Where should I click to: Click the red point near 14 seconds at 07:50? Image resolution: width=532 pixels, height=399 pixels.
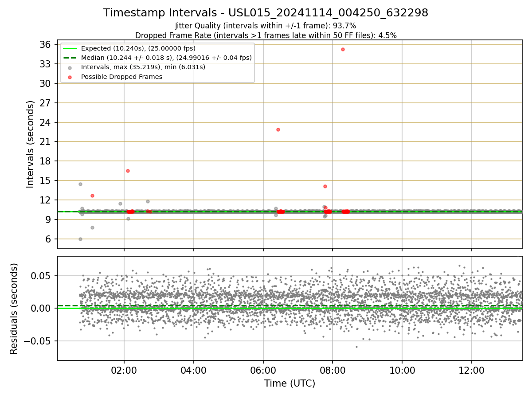(325, 186)
